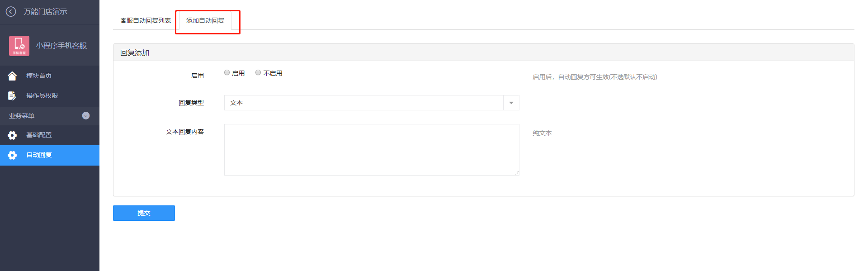Collapse the 业务菜单 section with its chevron
This screenshot has width=868, height=271.
(86, 116)
